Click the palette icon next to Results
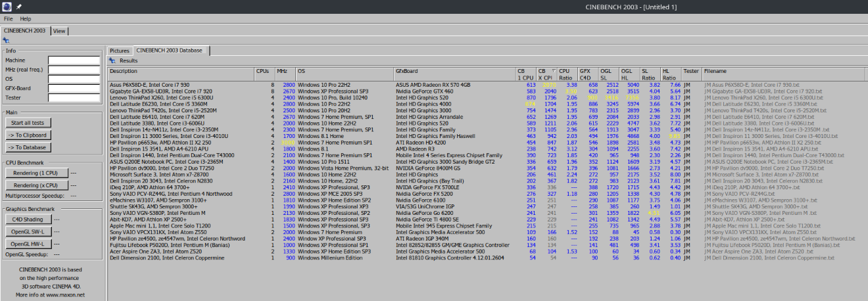 [112, 60]
